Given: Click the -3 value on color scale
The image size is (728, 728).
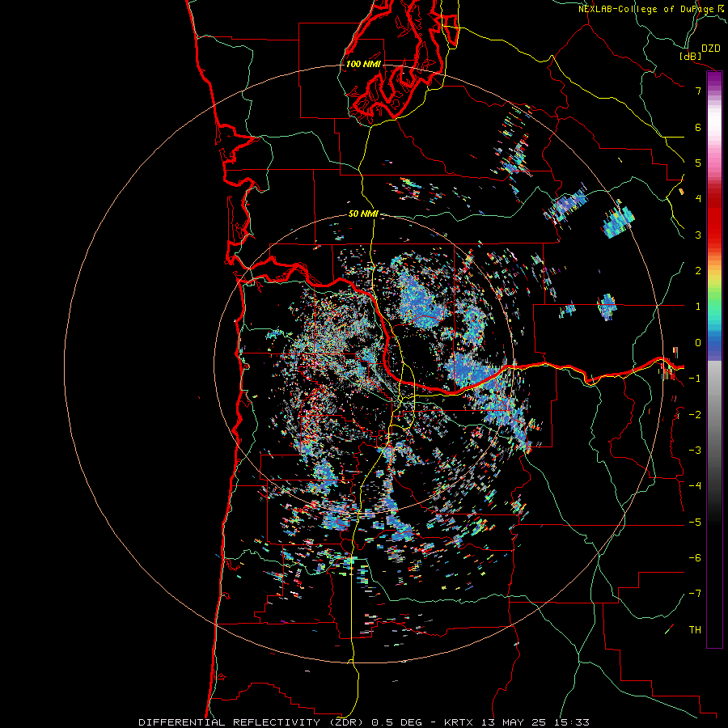Looking at the screenshot, I should point(695,451).
